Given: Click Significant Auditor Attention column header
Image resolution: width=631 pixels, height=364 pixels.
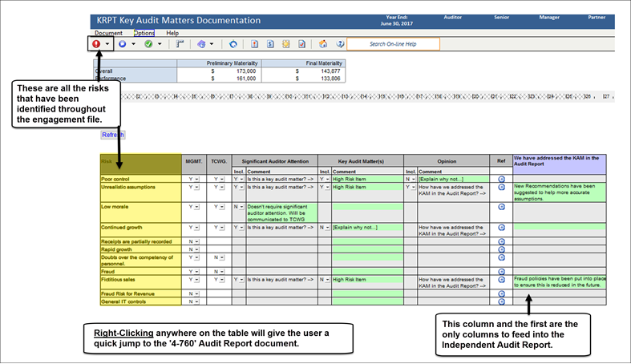Looking at the screenshot, I should point(275,161).
